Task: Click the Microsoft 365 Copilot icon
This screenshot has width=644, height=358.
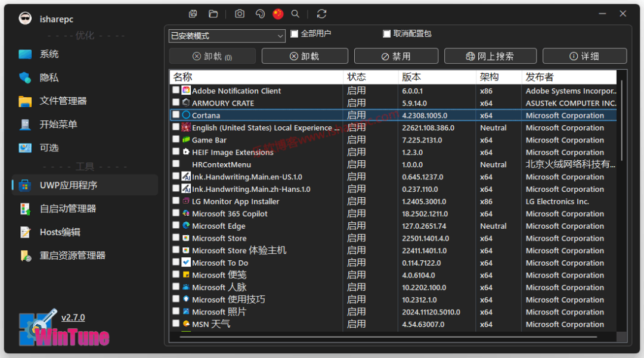Action: coord(186,213)
